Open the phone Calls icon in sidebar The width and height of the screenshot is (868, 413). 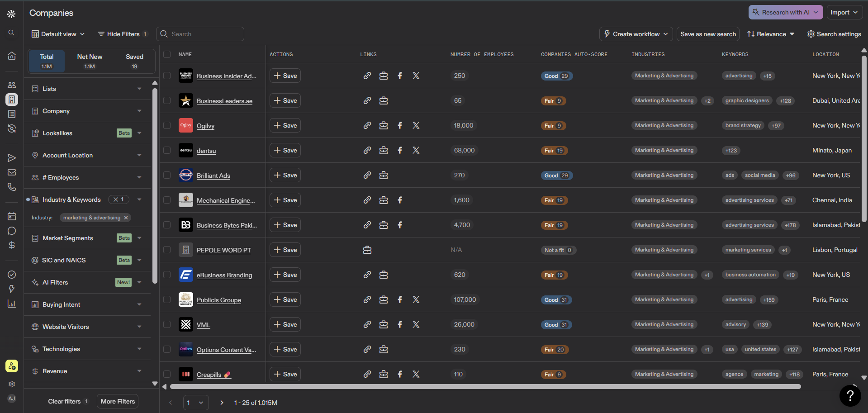tap(12, 187)
